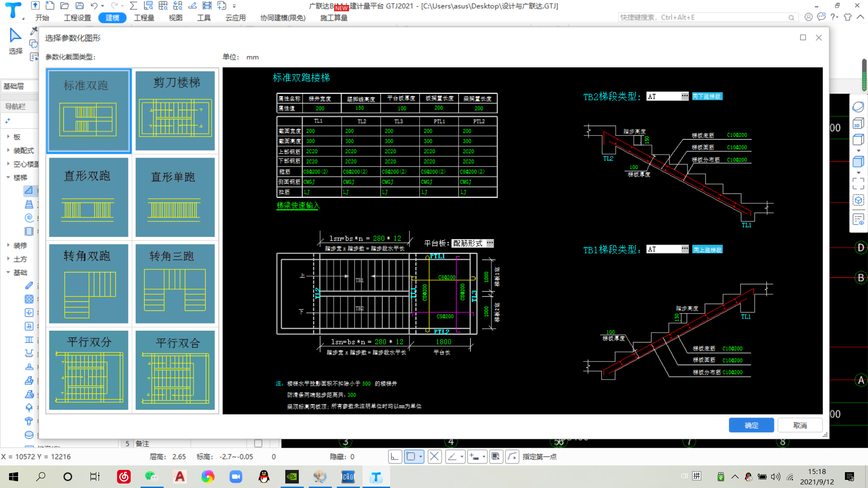The width and height of the screenshot is (868, 488).
Task: Collapse the 楼梯 tree node
Action: click(8, 177)
